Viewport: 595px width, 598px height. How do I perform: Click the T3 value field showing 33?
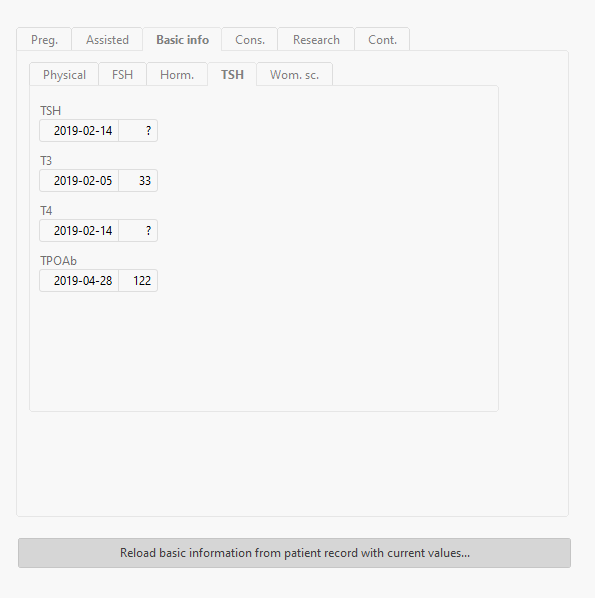tap(138, 180)
